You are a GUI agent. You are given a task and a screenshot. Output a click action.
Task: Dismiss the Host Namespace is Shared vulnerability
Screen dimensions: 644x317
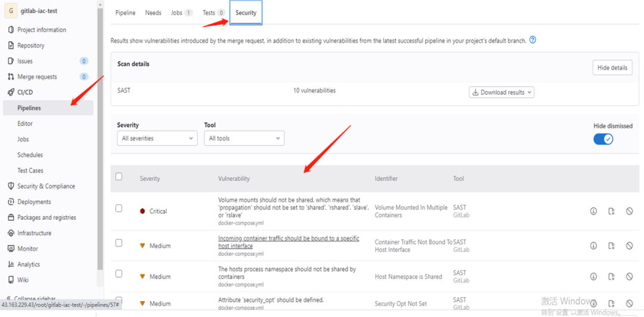629,276
